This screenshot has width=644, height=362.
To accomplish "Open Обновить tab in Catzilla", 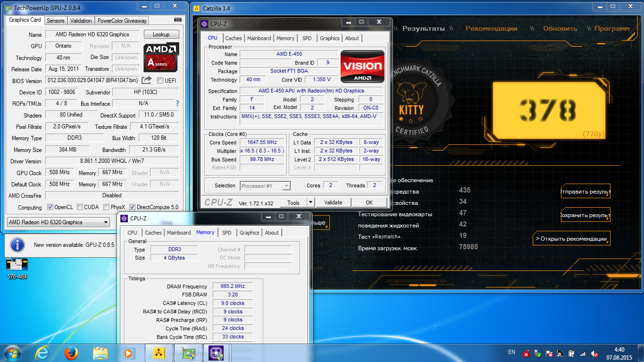I will [560, 28].
